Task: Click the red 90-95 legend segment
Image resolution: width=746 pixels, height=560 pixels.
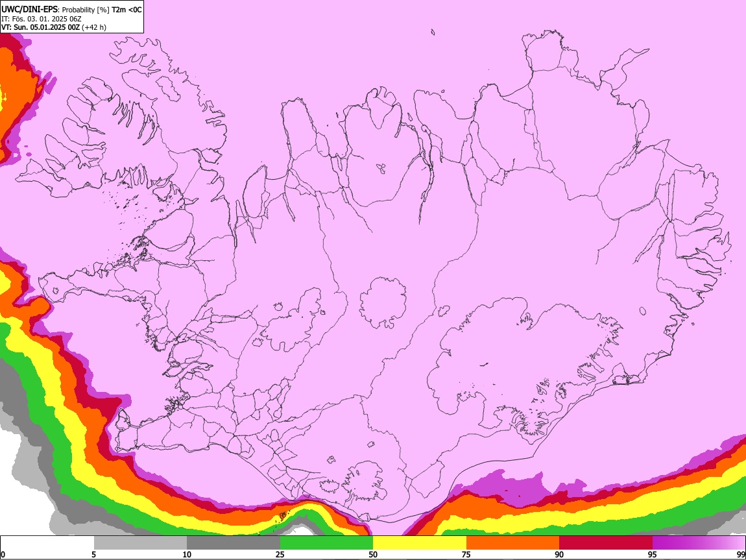Action: coord(606,543)
